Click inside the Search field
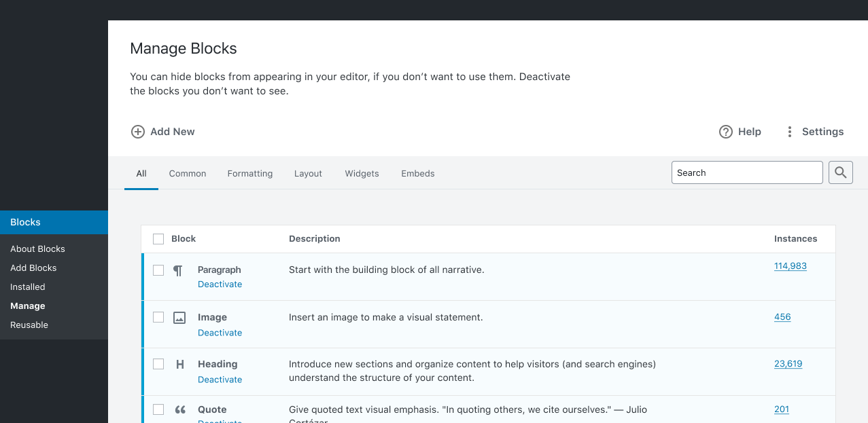Viewport: 868px width, 423px height. 746,172
